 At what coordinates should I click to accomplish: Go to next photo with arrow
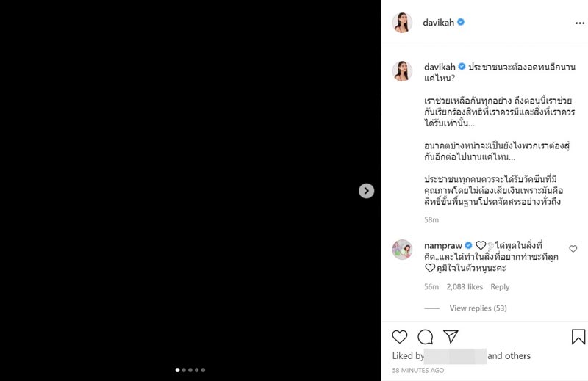pos(367,191)
